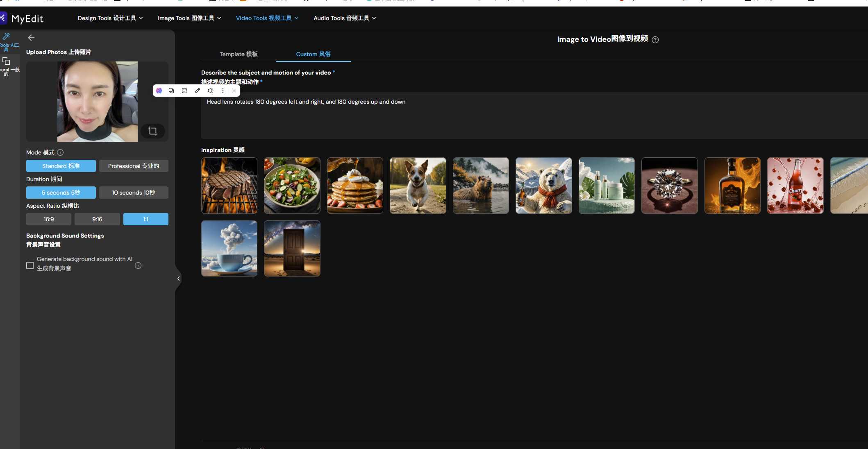Open Image to Video help icon
Viewport: 868px width, 449px height.
[x=655, y=40]
